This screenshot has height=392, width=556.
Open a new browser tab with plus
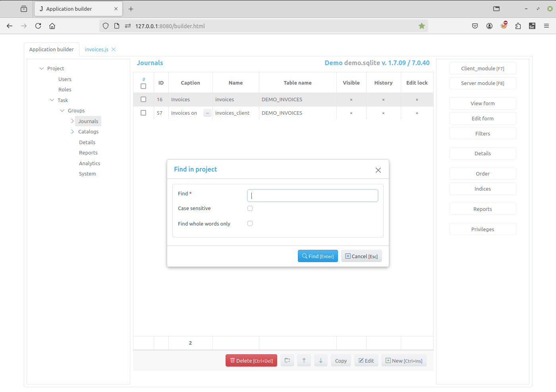[x=131, y=9]
